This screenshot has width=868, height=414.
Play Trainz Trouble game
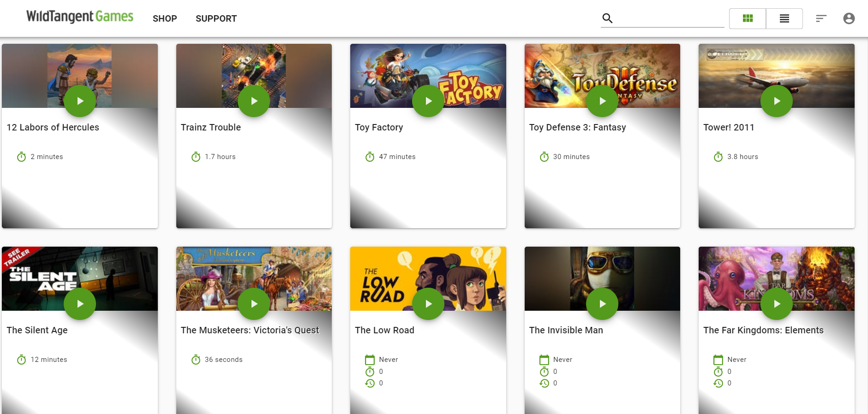(x=254, y=101)
